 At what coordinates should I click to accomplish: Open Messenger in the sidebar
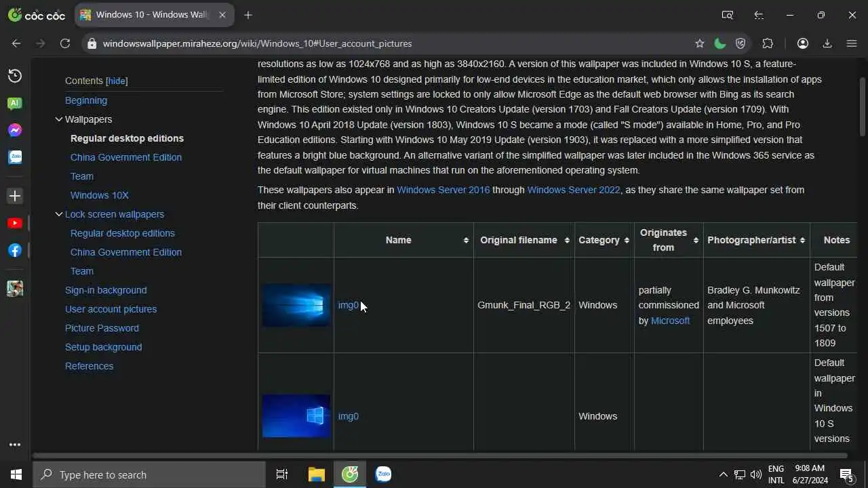click(x=15, y=130)
